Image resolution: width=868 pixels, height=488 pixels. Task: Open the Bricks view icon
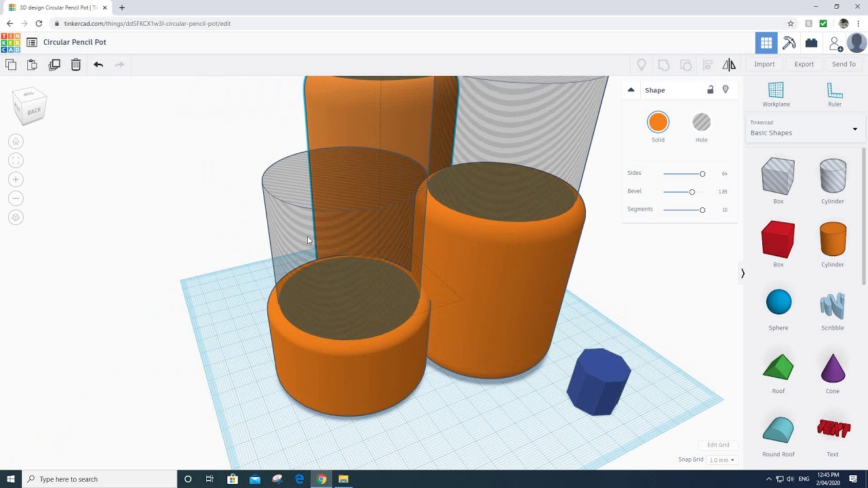tap(811, 43)
